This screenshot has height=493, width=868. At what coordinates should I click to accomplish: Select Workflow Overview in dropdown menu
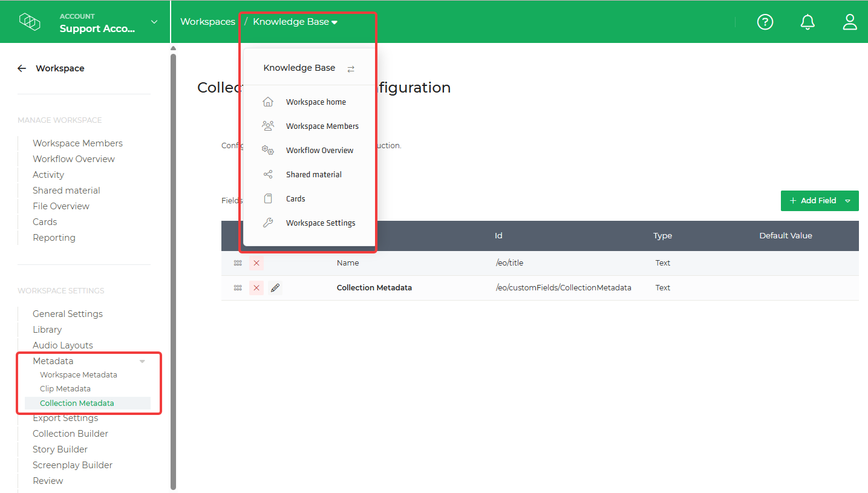tap(320, 150)
